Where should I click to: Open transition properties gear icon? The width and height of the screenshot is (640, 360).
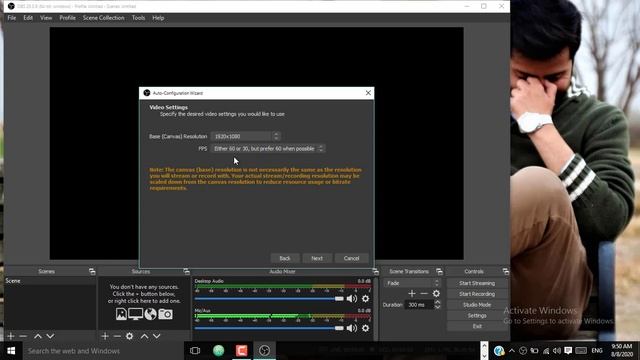[x=436, y=293]
